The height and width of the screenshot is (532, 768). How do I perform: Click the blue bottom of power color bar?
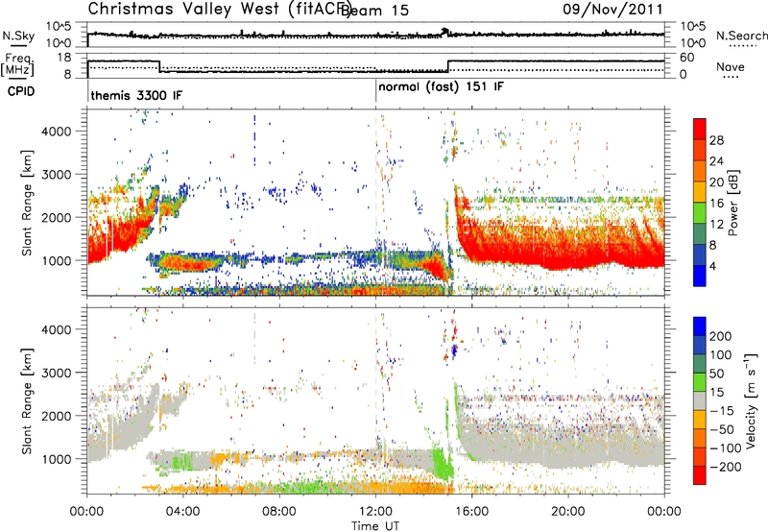tap(700, 276)
